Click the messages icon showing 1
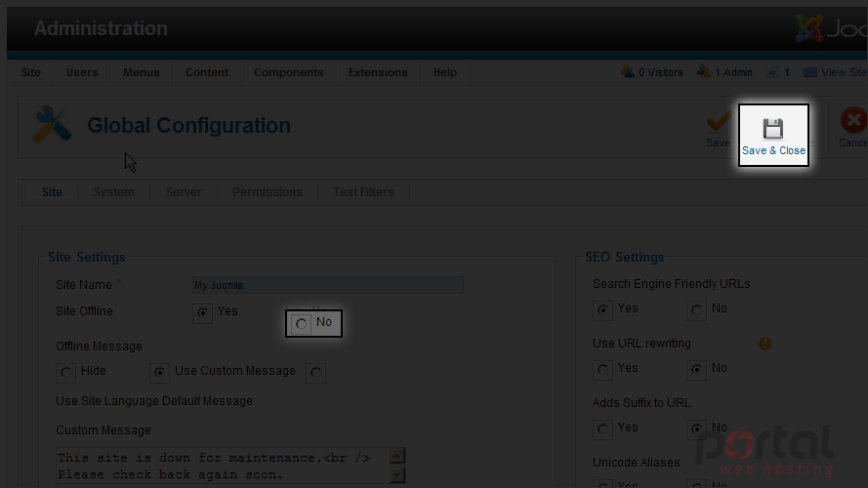 click(x=772, y=72)
